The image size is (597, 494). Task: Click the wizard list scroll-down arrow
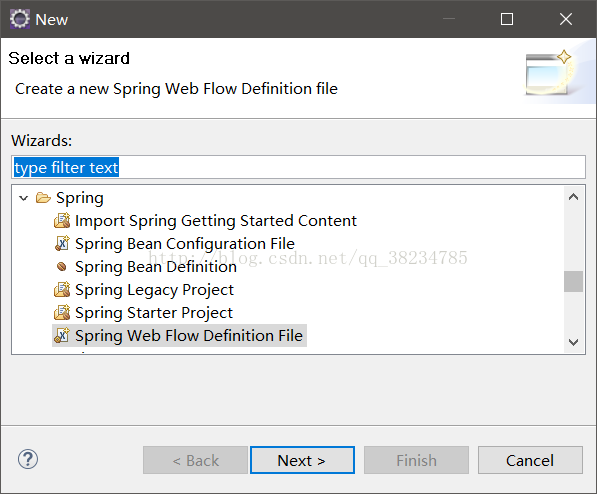coord(573,342)
